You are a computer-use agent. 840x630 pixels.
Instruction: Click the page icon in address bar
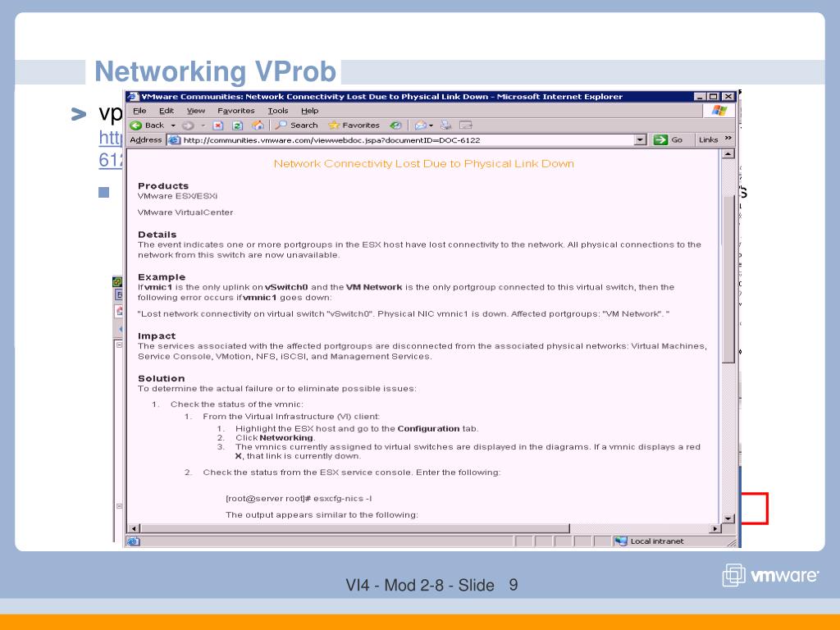[x=174, y=139]
